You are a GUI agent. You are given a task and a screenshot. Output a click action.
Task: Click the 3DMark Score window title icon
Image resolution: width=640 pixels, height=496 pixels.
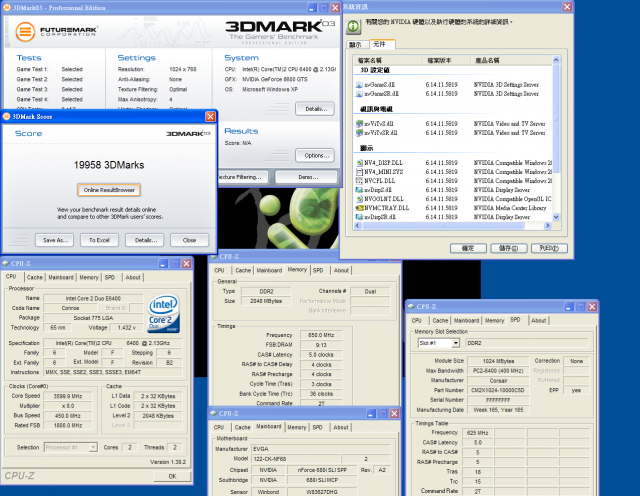click(x=7, y=117)
